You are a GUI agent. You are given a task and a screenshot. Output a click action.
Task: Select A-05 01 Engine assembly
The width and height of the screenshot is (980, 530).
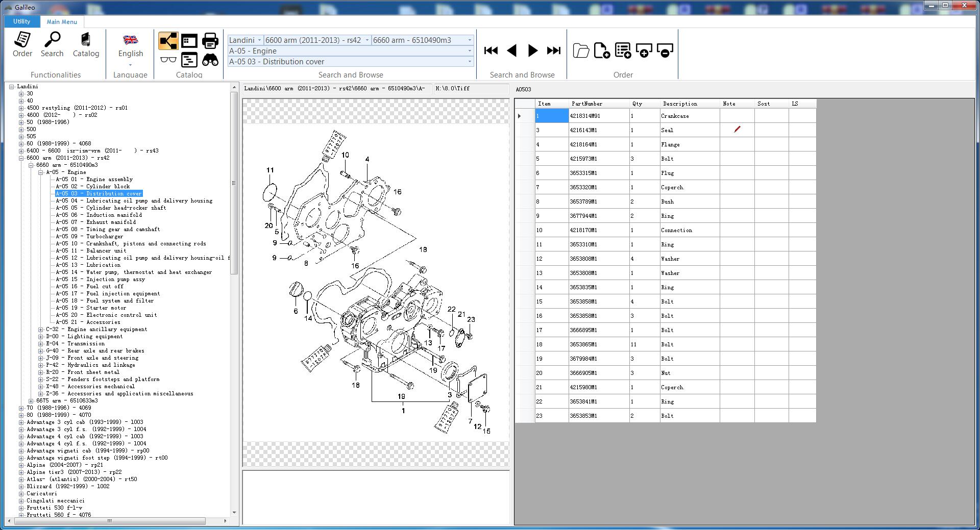pyautogui.click(x=94, y=180)
